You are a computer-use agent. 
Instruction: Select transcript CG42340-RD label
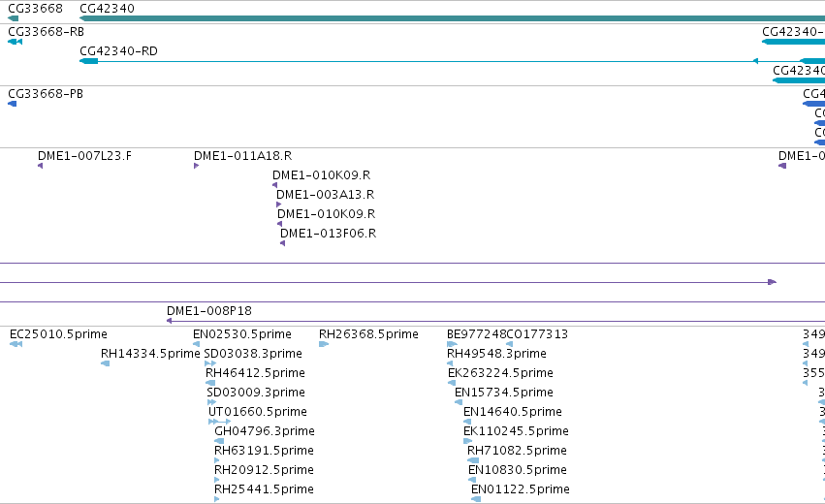pyautogui.click(x=118, y=51)
